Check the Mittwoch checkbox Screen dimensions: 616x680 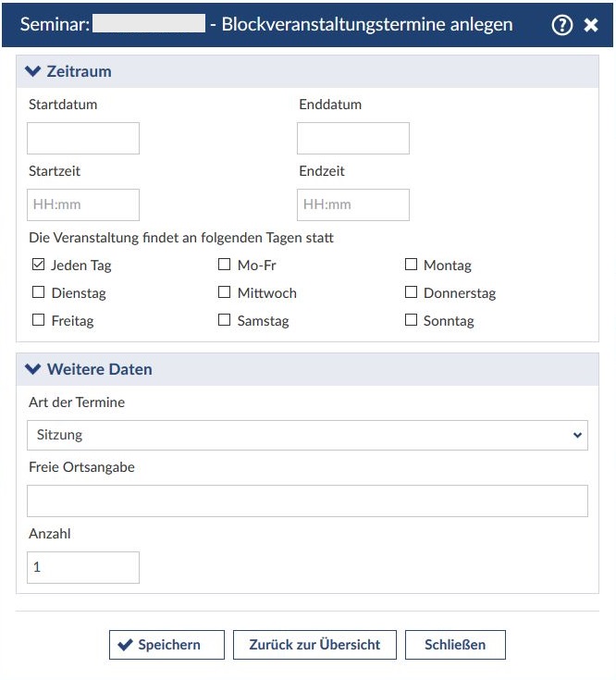225,293
